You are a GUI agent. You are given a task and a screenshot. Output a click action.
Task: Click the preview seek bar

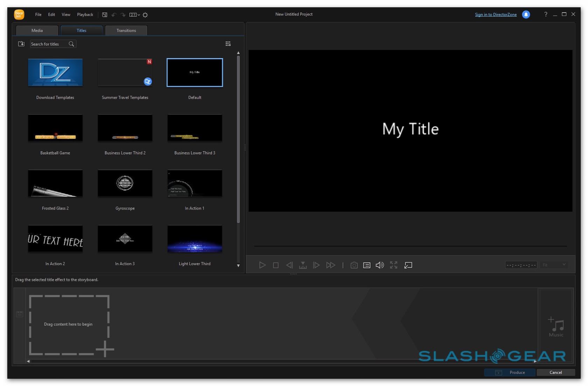pyautogui.click(x=410, y=246)
